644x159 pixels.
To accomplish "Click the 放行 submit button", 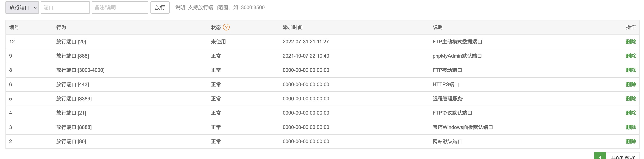I will click(160, 8).
